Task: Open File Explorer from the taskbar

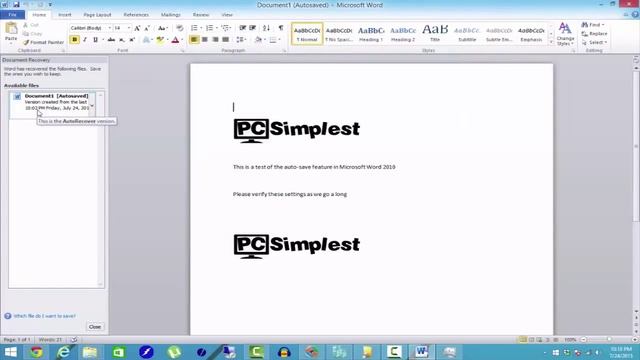Action: 90,352
